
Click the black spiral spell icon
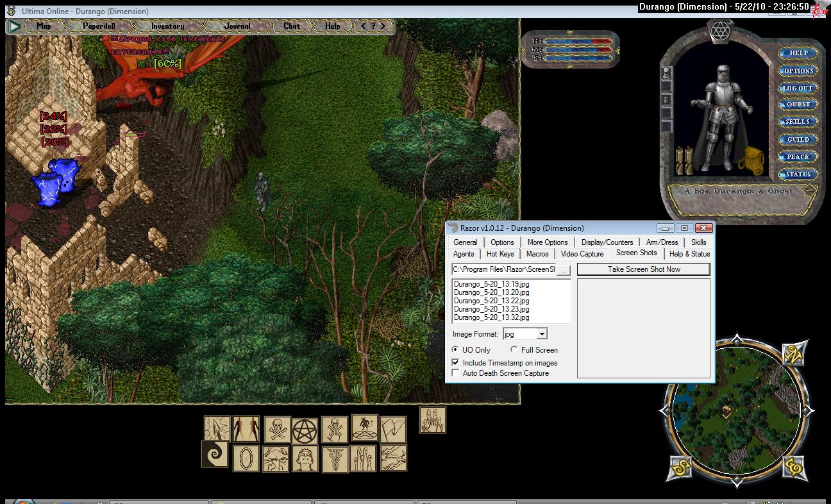point(215,453)
